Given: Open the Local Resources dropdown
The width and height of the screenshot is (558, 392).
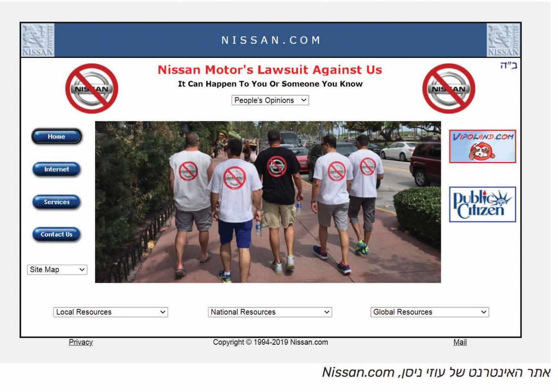Looking at the screenshot, I should (x=110, y=312).
